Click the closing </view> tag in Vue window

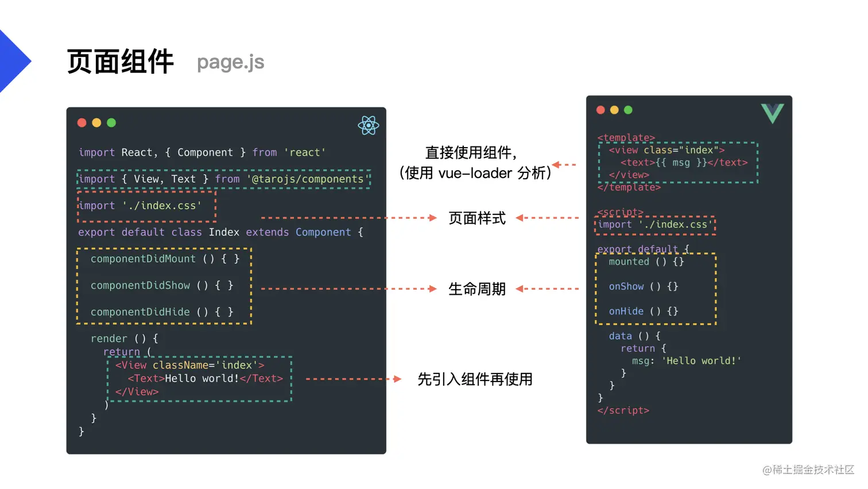coord(629,175)
